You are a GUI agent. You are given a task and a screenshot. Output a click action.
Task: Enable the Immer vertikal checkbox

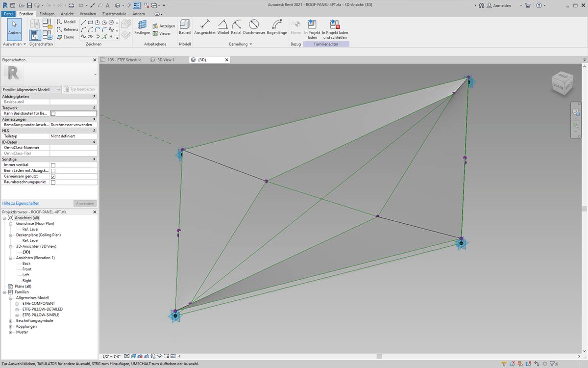point(53,165)
